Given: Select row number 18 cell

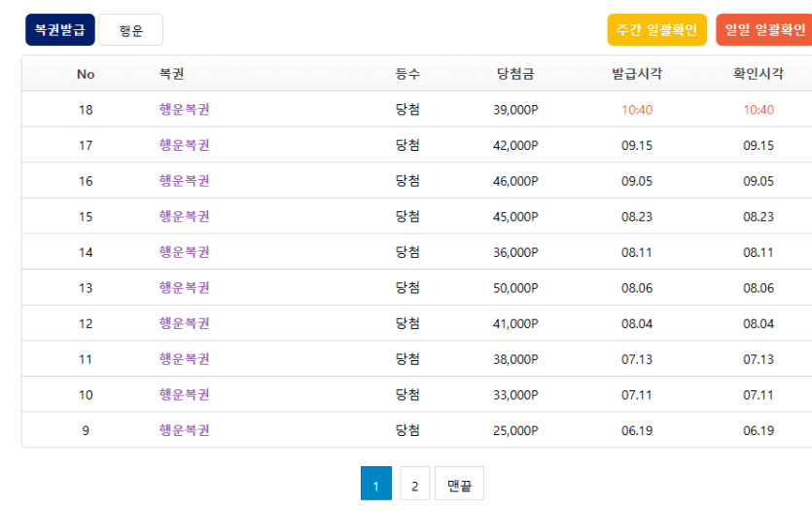Looking at the screenshot, I should (x=86, y=110).
